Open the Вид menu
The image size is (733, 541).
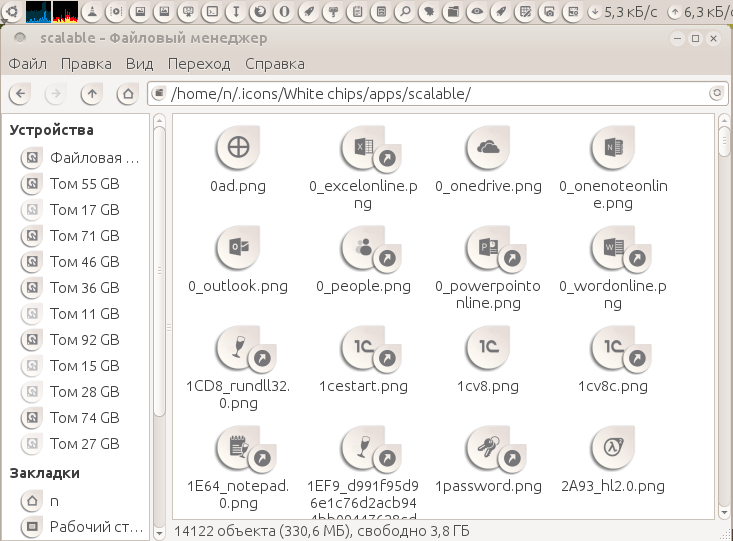(x=139, y=64)
